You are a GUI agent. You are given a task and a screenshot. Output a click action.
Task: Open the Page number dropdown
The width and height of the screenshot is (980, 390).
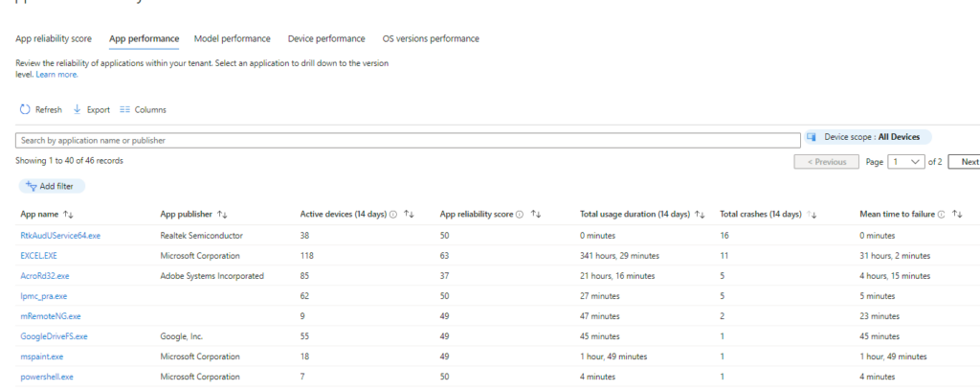[x=905, y=162]
